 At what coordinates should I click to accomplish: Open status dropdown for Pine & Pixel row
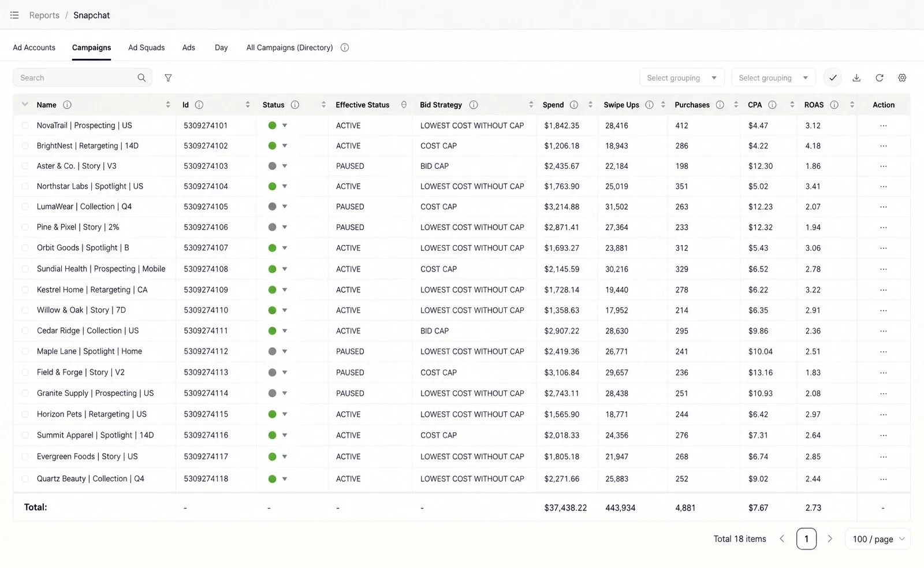coord(285,228)
